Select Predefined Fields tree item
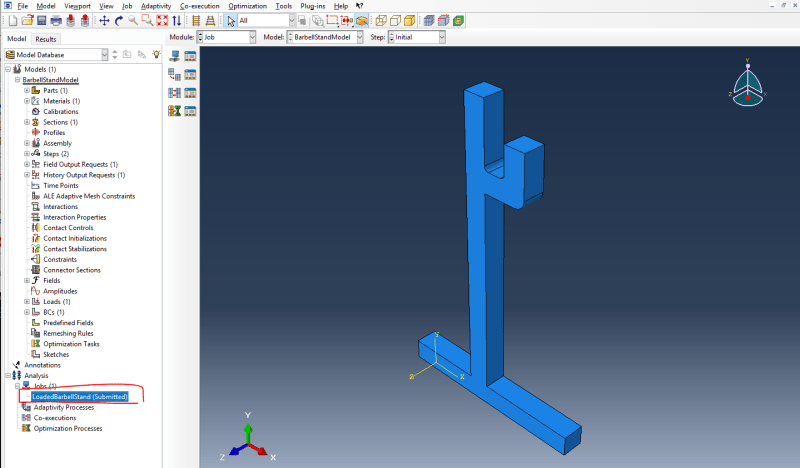Screen dimensions: 800x468 68,323
